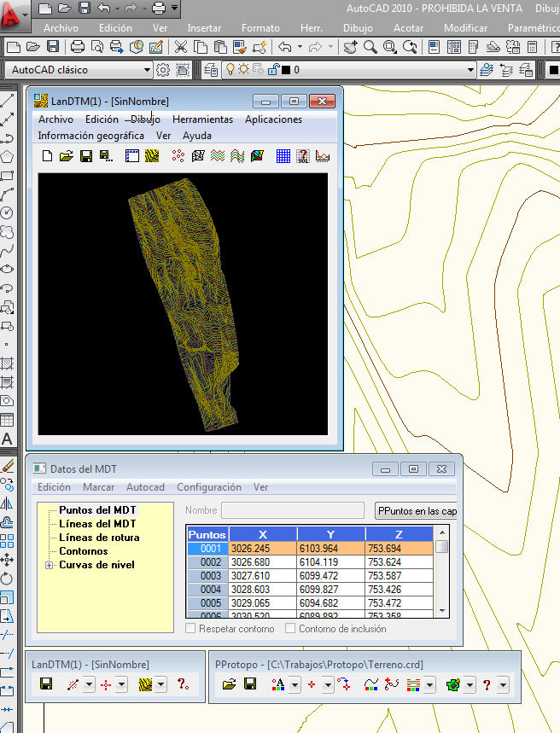Open AutoCAD undo history dropdown arrow

300,47
